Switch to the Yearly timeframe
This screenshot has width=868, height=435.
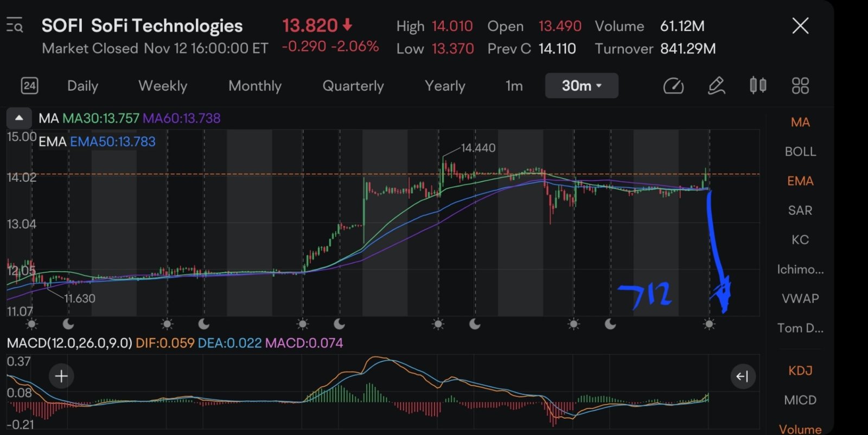[445, 86]
